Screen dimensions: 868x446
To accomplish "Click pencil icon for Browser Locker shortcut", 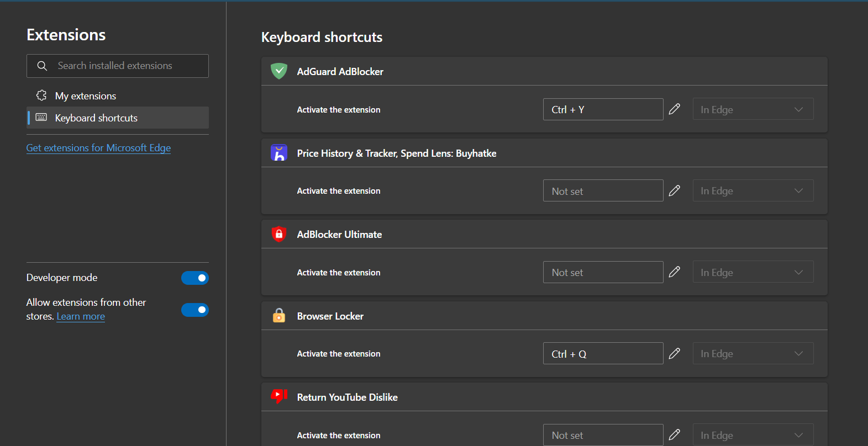I will (x=675, y=353).
